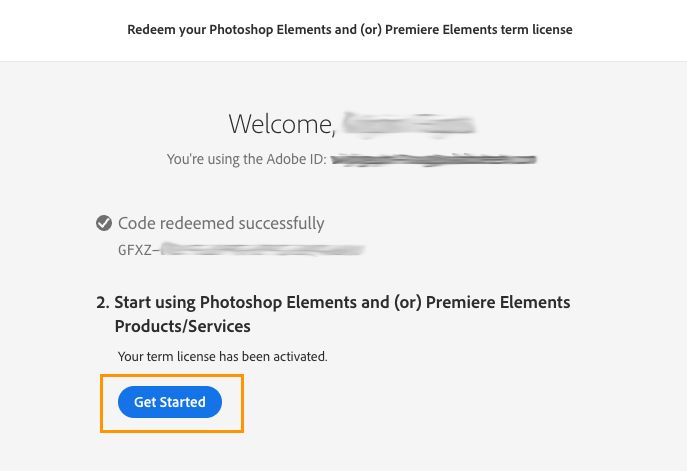Click the 'You're using the Adobe ID' label

click(x=246, y=158)
